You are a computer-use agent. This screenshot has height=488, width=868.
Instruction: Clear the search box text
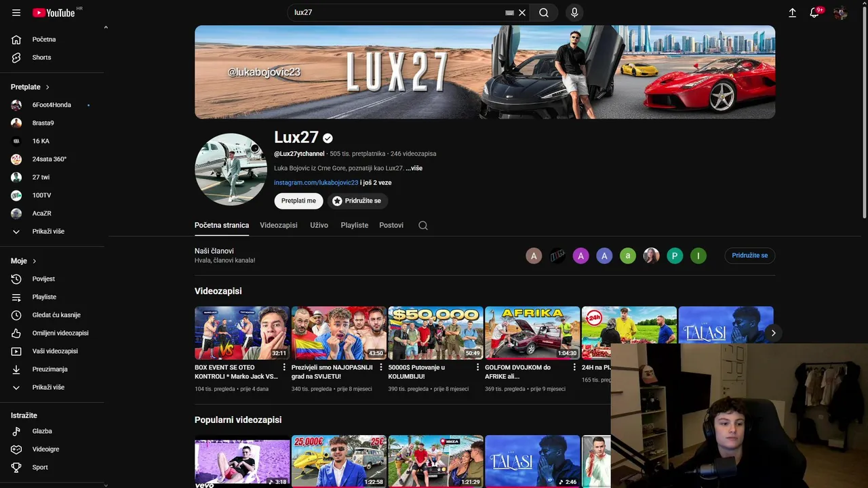point(522,12)
